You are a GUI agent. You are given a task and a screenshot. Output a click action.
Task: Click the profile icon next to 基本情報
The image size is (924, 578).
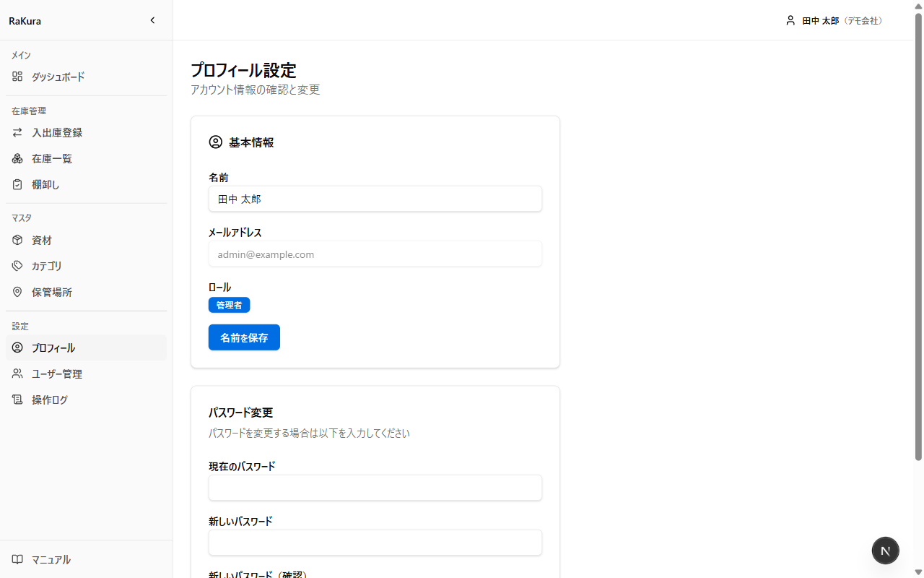tap(215, 142)
